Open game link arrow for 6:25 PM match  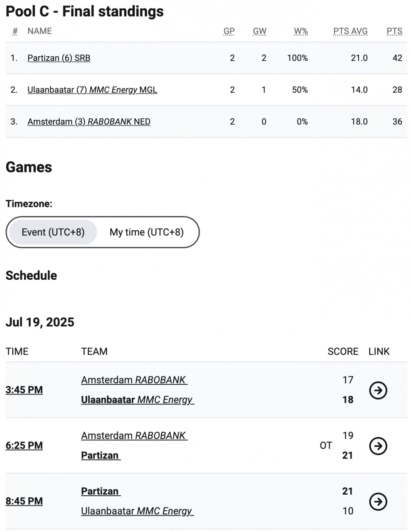click(x=378, y=446)
